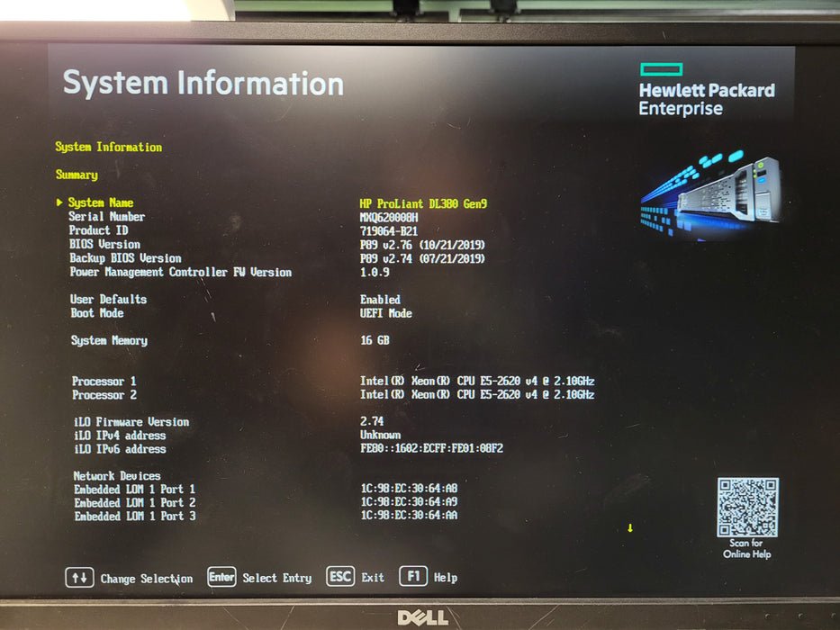Click the Enabled value for User Defaults
The image size is (840, 630).
(x=380, y=300)
